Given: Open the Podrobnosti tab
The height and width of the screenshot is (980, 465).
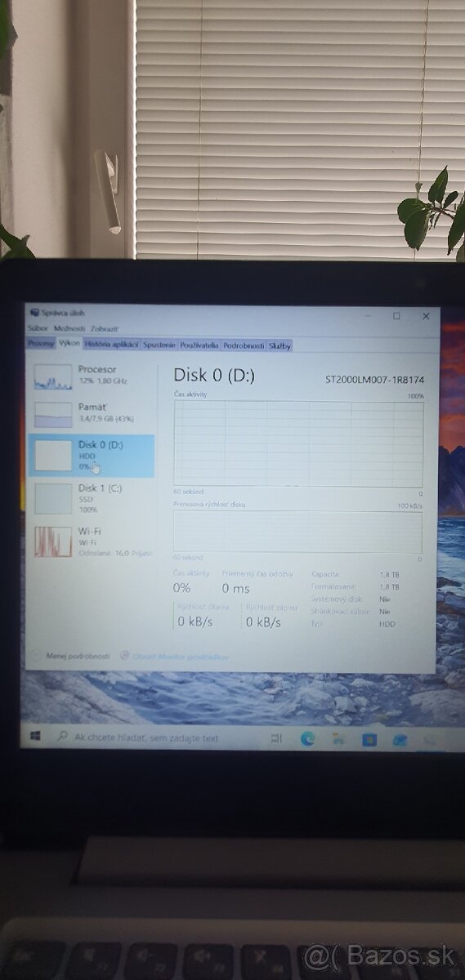Looking at the screenshot, I should click(x=244, y=345).
